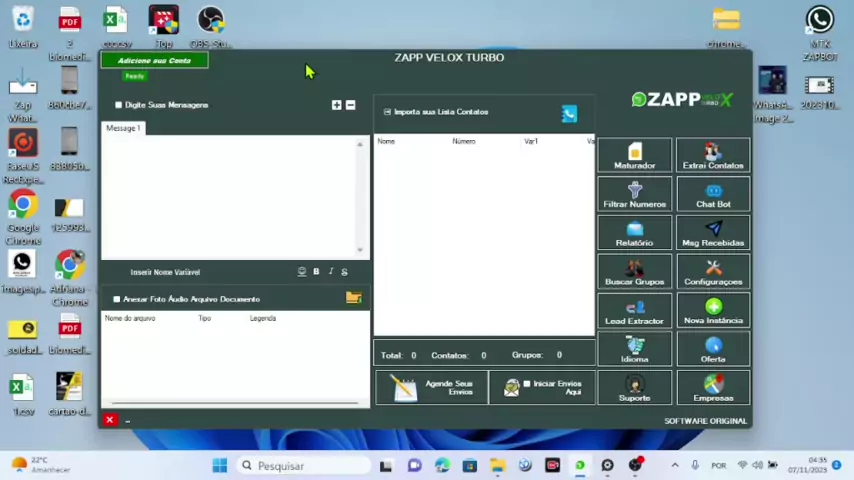Click attach file folder icon
The image size is (854, 480).
353,298
